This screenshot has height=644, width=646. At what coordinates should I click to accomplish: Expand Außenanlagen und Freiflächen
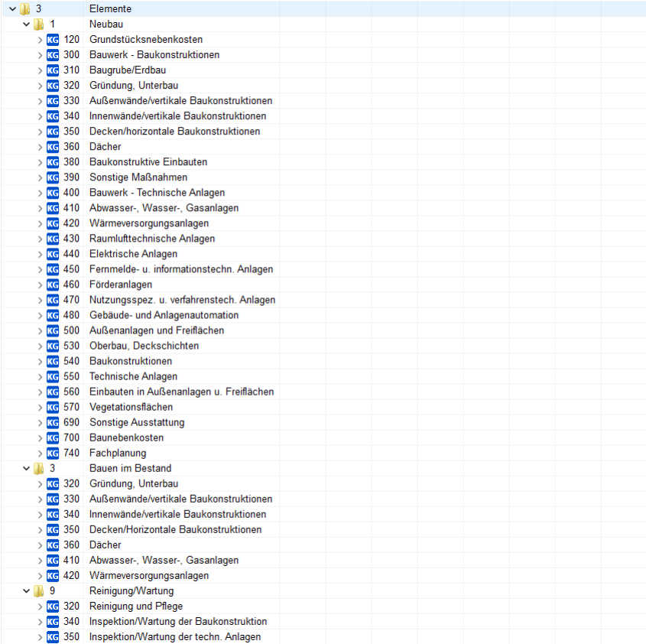(40, 330)
